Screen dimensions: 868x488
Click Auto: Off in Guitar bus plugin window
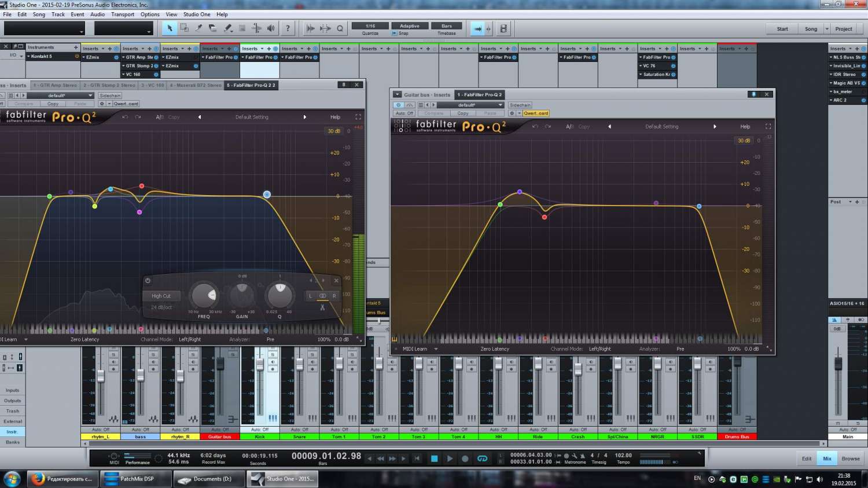click(x=404, y=113)
